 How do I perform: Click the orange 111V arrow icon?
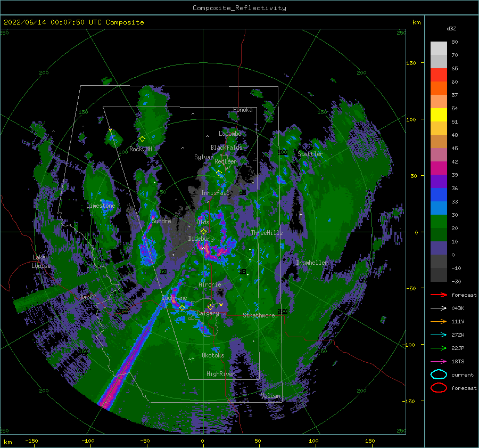point(439,321)
